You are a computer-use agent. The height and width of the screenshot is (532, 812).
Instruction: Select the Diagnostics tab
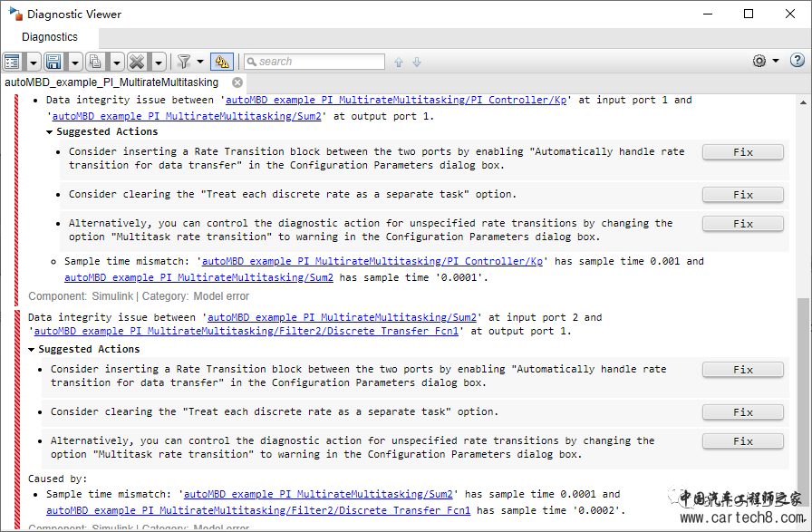point(50,37)
